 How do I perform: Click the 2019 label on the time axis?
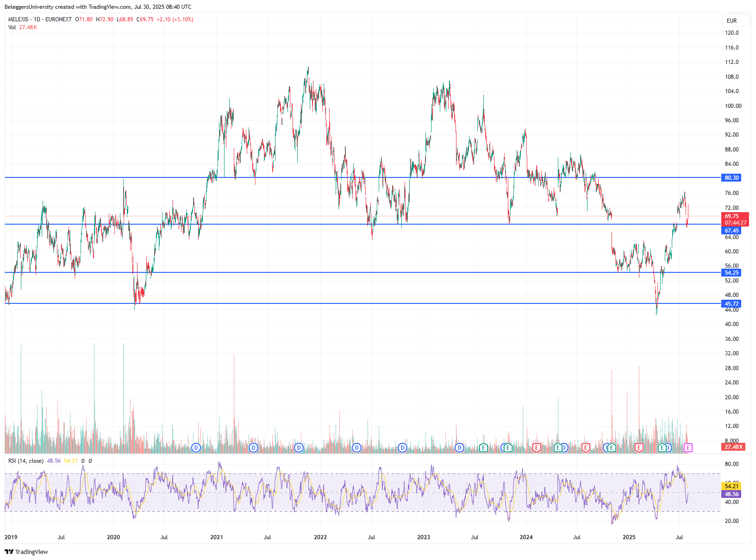click(x=11, y=537)
